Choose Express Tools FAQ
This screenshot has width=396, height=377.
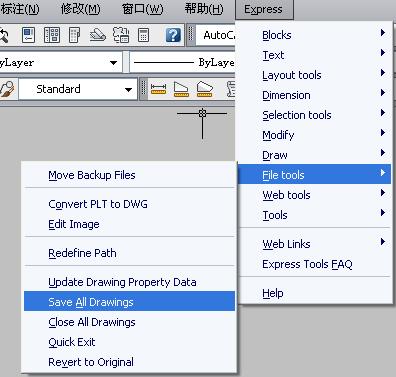pos(314,264)
